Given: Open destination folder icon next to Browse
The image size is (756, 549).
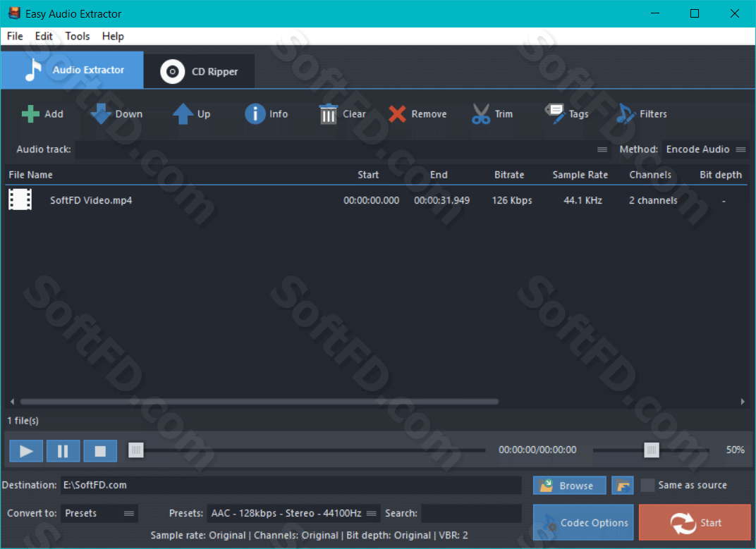Looking at the screenshot, I should click(x=623, y=486).
